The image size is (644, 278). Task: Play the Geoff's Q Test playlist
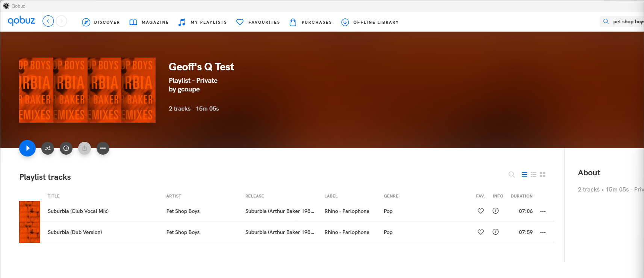[27, 148]
